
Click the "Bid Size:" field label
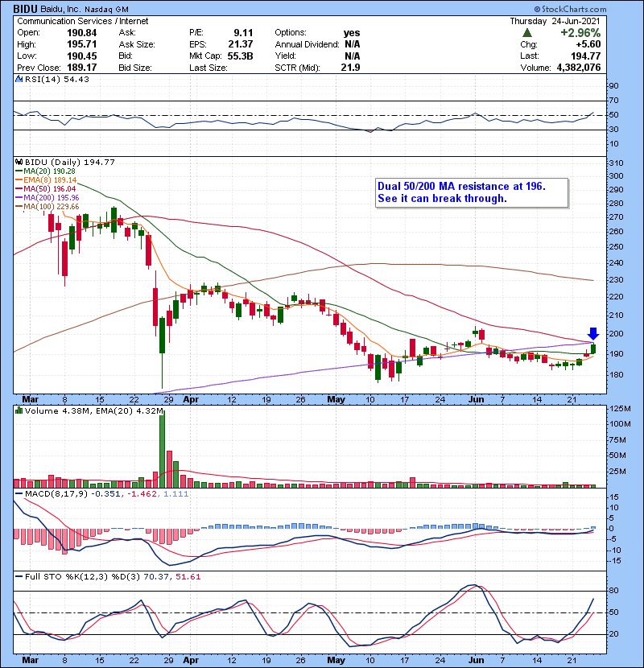[135, 68]
